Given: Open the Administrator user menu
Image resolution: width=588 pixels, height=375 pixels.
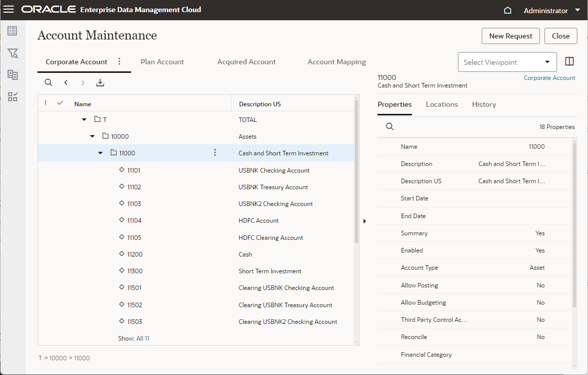Looking at the screenshot, I should [552, 11].
